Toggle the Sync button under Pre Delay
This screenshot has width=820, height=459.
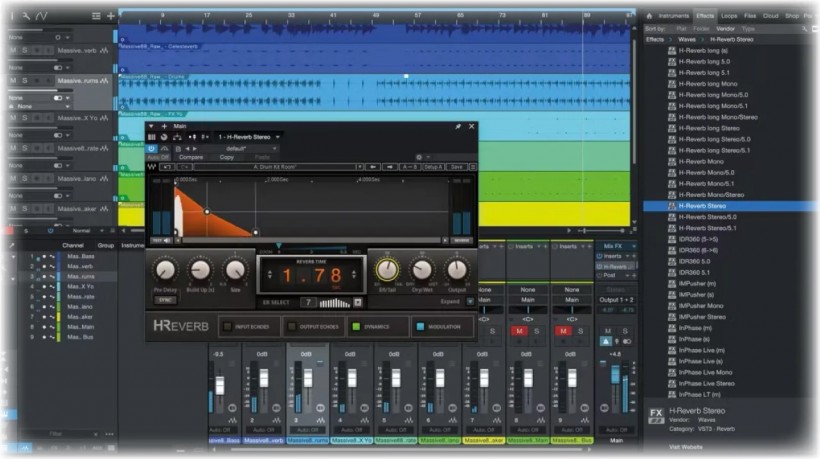(165, 300)
